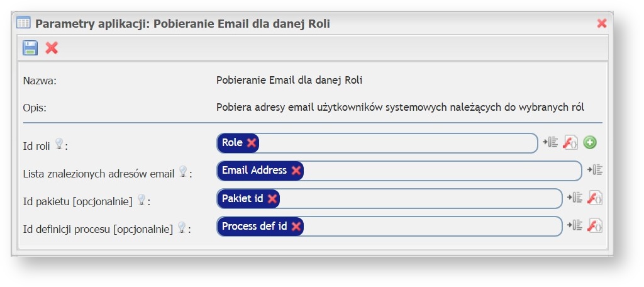This screenshot has height=287, width=644.
Task: Remove the Pakiet id tag
Action: tap(272, 199)
